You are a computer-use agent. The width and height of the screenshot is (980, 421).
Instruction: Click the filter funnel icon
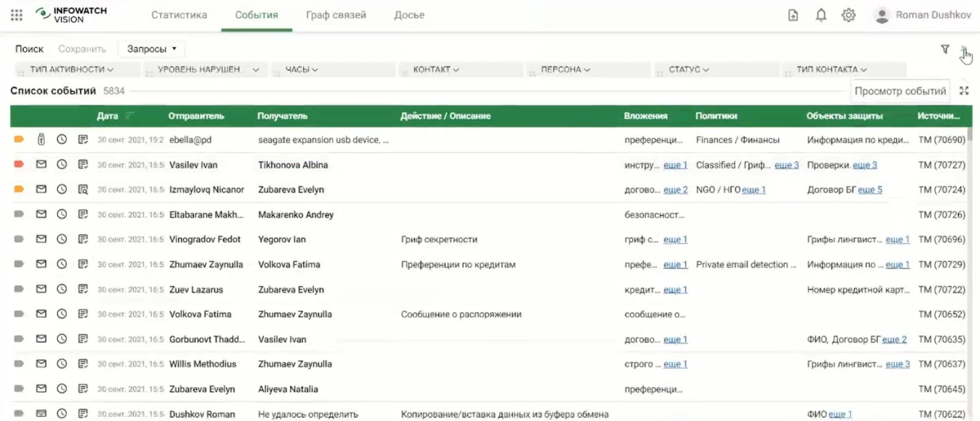pos(945,49)
